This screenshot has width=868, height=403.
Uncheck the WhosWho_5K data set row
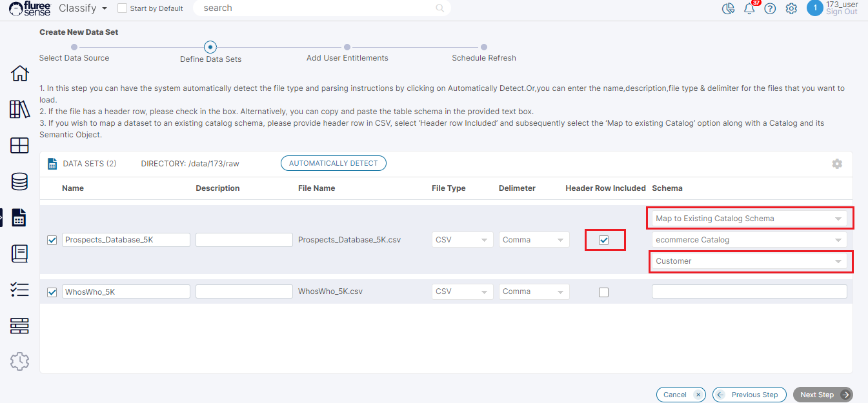52,292
